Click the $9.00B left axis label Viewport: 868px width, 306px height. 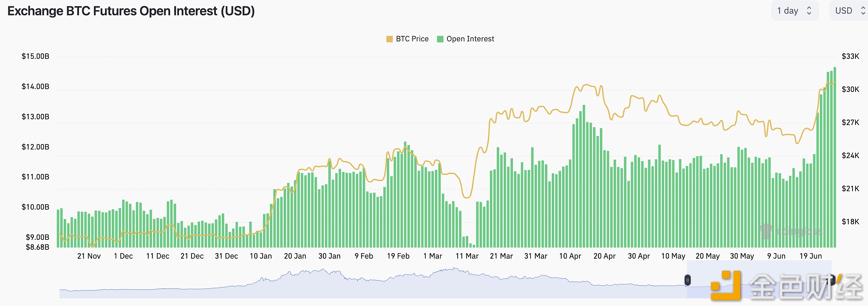pyautogui.click(x=37, y=237)
